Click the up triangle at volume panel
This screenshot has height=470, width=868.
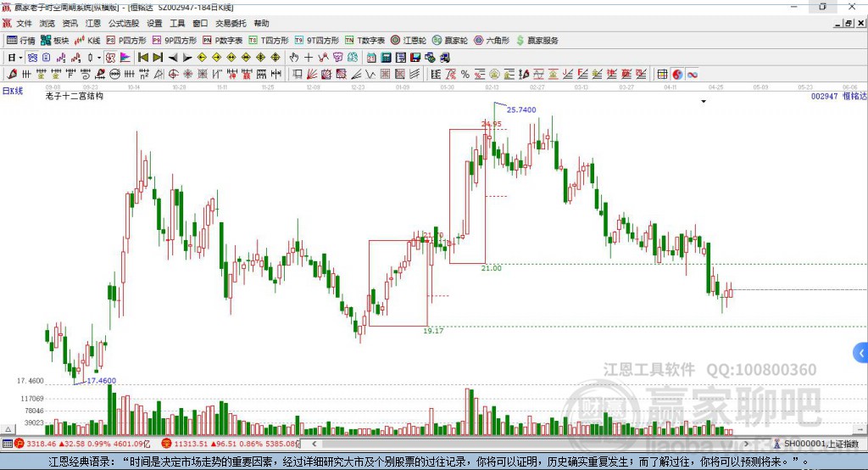click(x=8, y=429)
